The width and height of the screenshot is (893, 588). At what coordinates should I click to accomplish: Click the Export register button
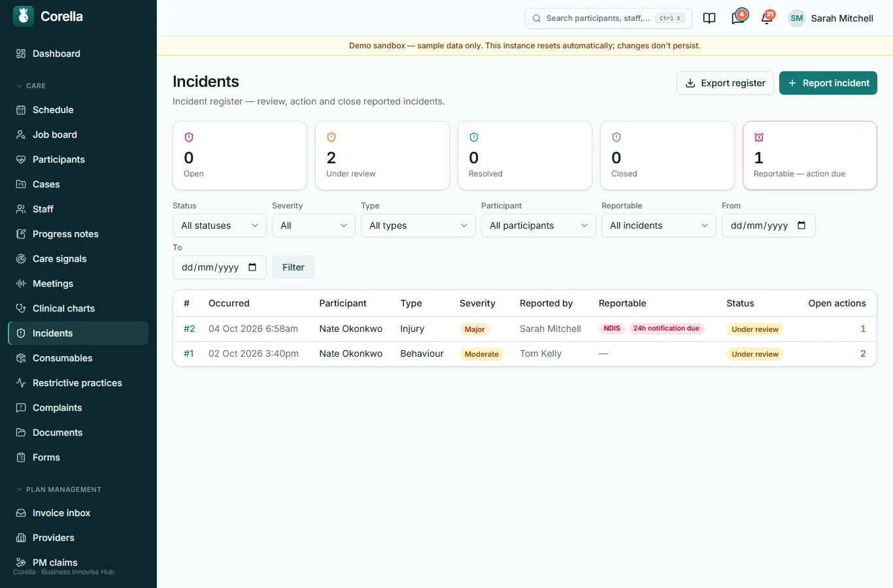click(x=725, y=83)
